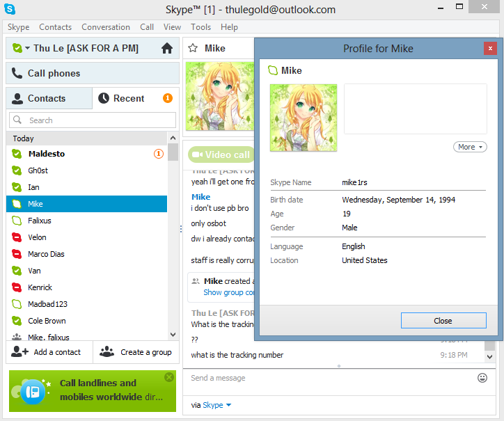Open the Contacts menu
The image size is (504, 421).
pos(55,27)
